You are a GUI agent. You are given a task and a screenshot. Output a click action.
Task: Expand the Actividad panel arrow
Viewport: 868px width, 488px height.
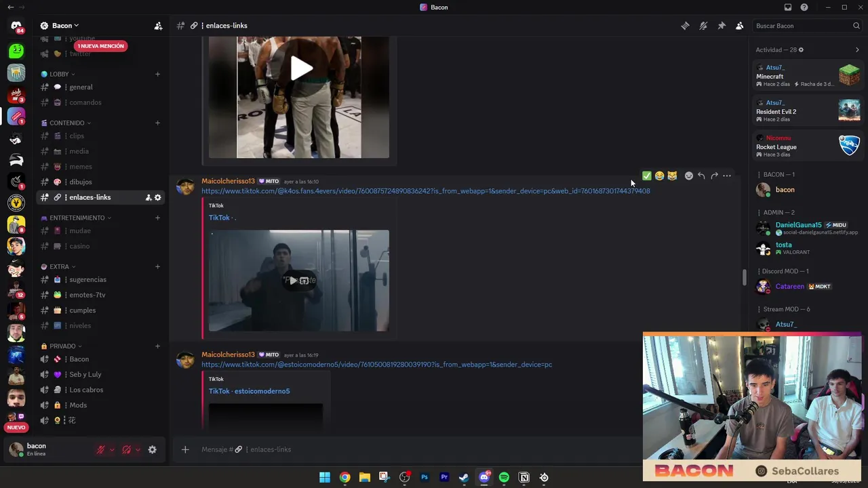857,49
